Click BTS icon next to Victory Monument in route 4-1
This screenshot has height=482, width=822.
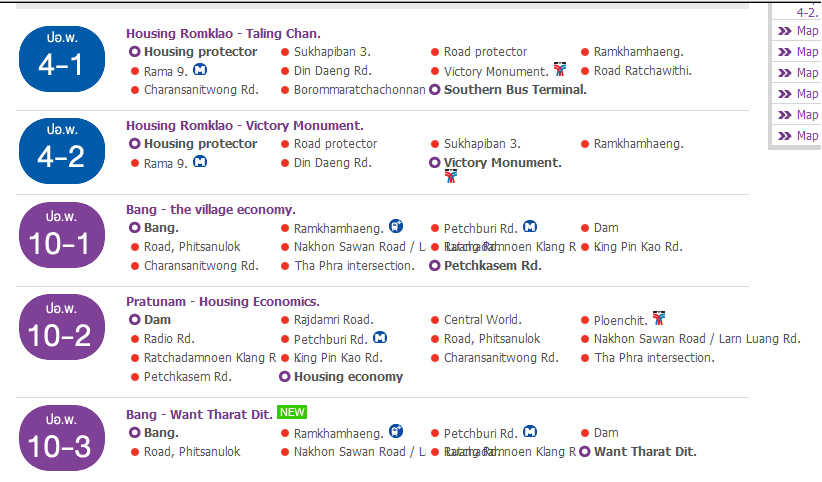tap(560, 69)
